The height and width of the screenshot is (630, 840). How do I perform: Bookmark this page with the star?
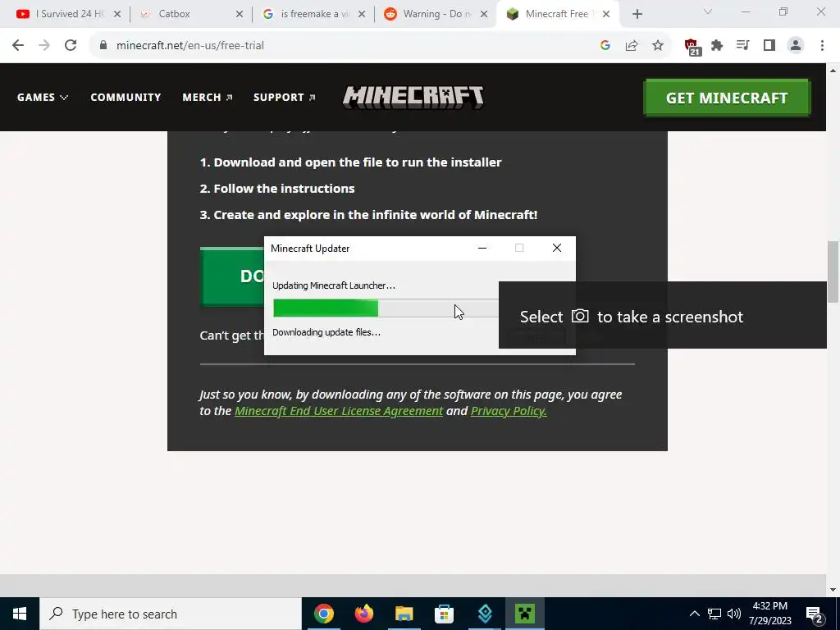pos(658,46)
